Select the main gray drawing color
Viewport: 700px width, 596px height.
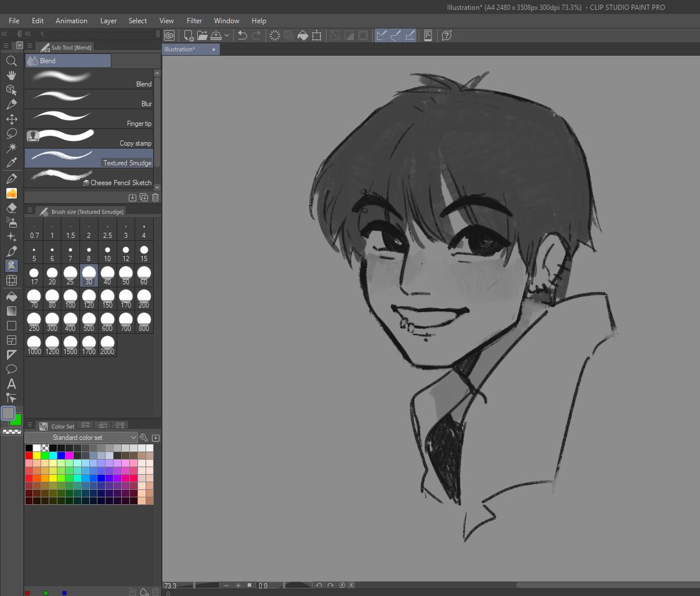pos(8,413)
